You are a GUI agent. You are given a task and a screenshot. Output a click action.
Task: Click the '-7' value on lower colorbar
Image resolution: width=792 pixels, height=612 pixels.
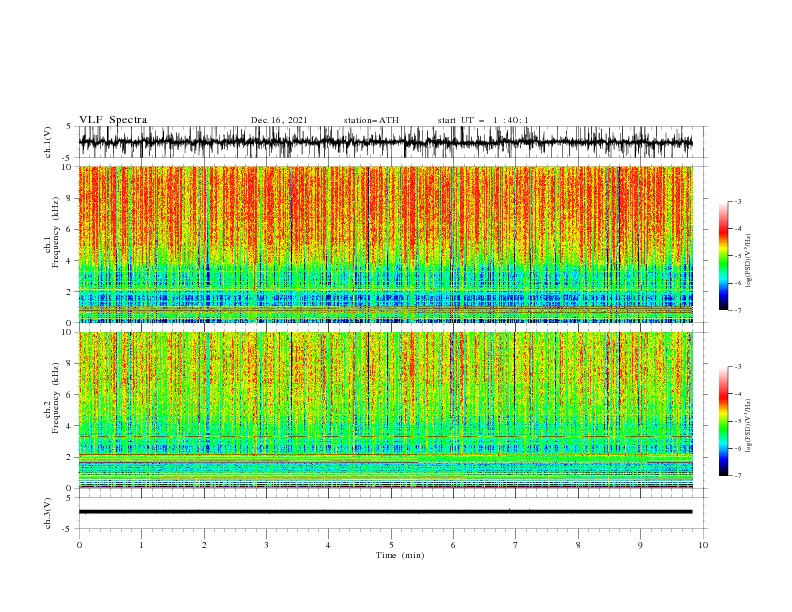click(x=737, y=476)
